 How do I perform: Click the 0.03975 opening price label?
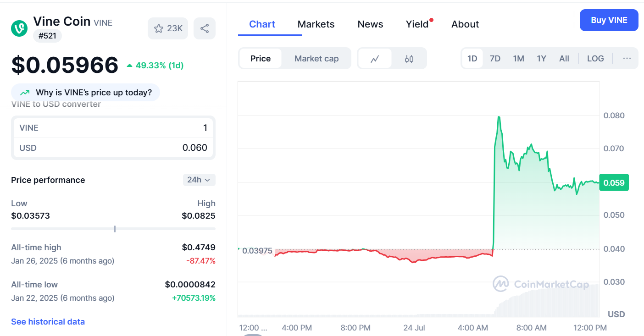pos(257,251)
